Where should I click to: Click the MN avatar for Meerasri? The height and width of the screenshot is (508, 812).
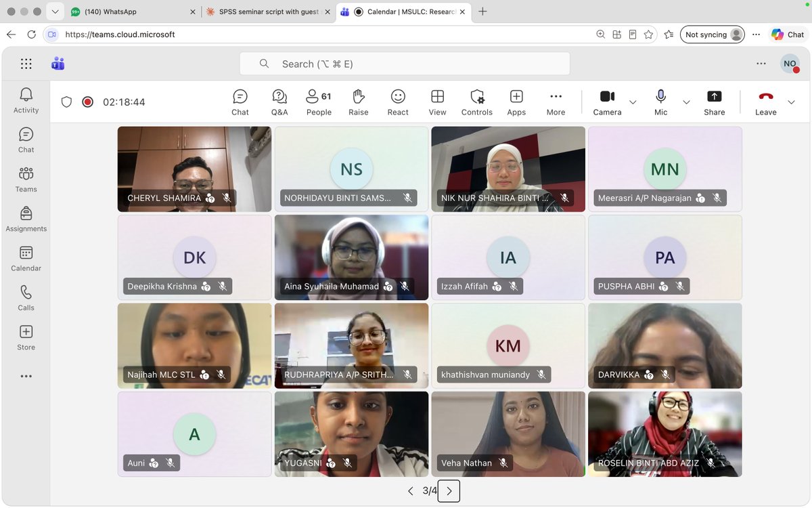click(x=664, y=169)
